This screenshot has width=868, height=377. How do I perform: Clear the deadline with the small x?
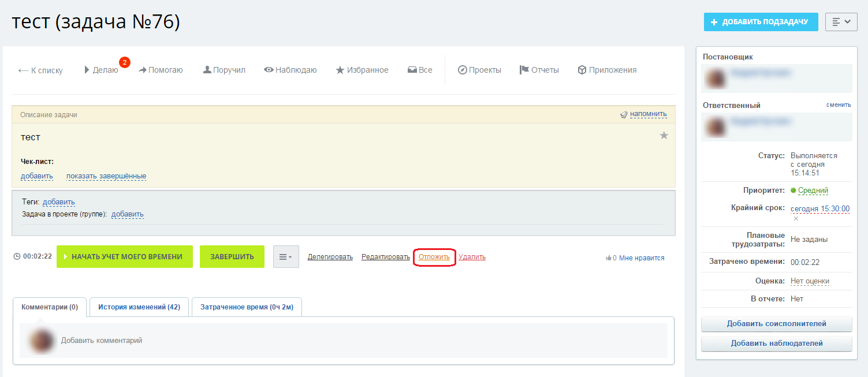796,219
